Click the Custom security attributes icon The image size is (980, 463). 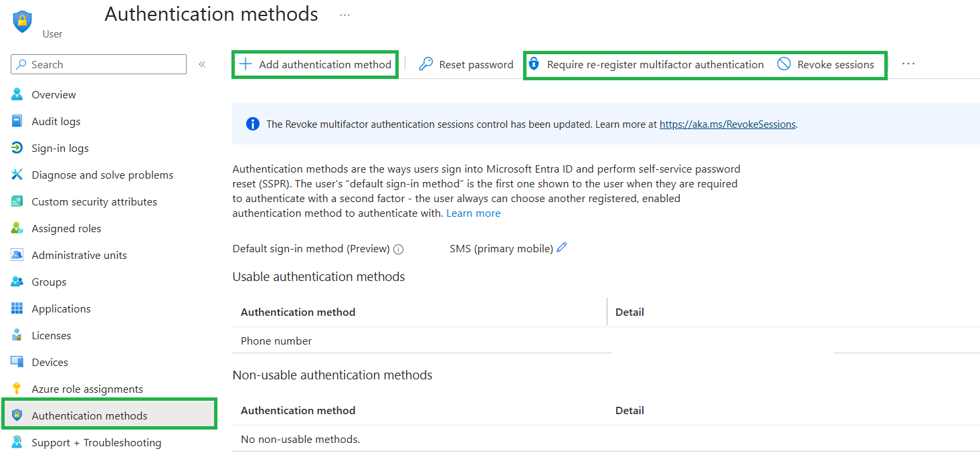[x=17, y=201]
